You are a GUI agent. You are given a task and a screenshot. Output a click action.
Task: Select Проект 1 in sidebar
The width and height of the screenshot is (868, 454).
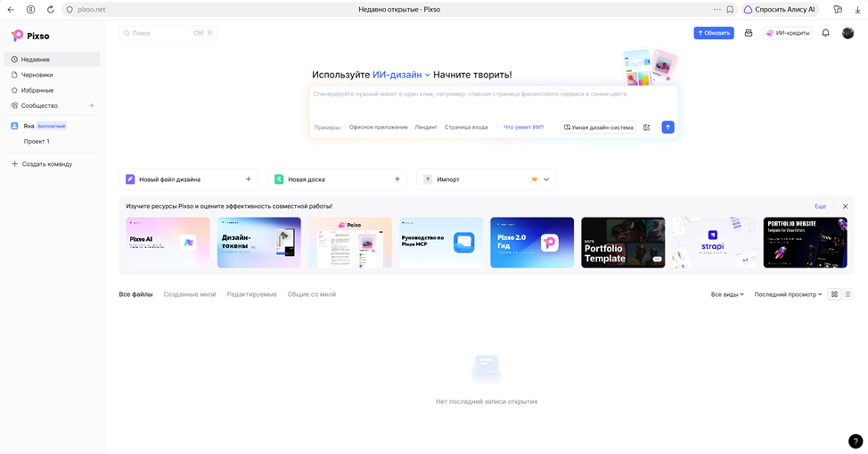(37, 141)
